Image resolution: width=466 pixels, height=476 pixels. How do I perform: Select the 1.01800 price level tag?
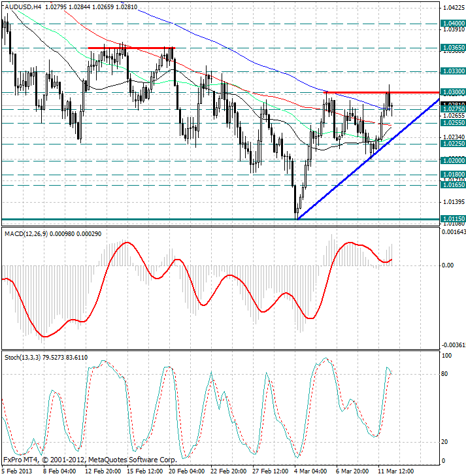coord(453,174)
